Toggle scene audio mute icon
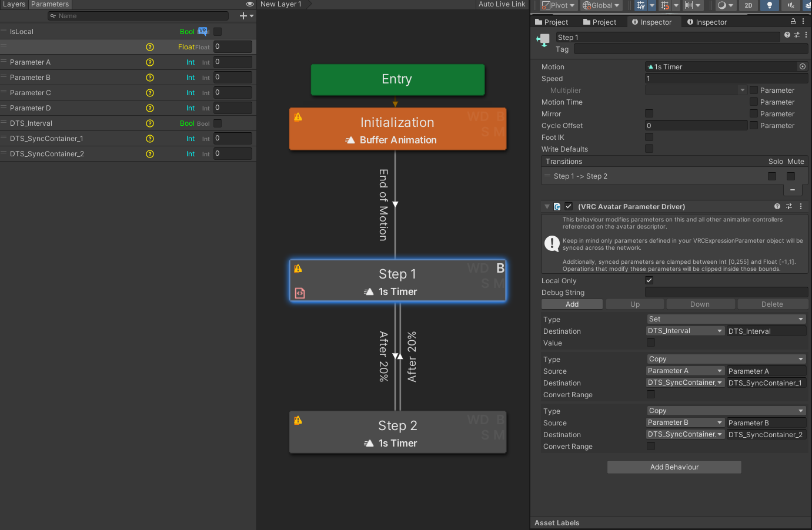 [x=791, y=5]
